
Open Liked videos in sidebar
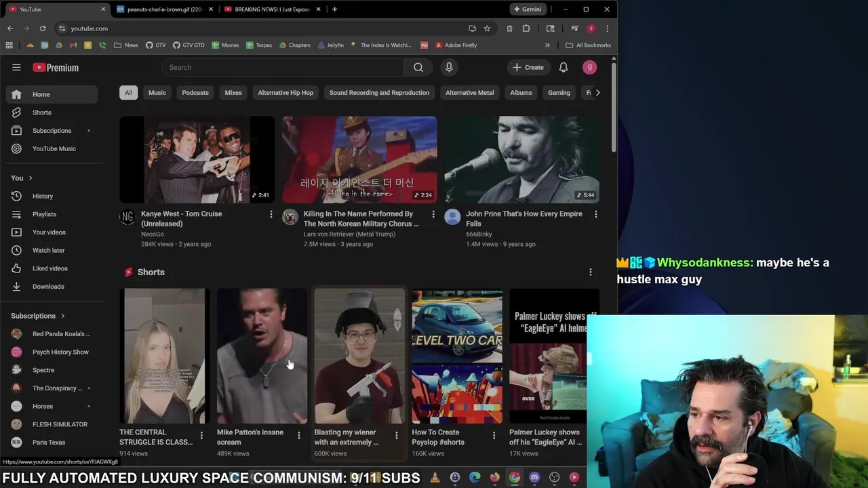[x=52, y=268]
